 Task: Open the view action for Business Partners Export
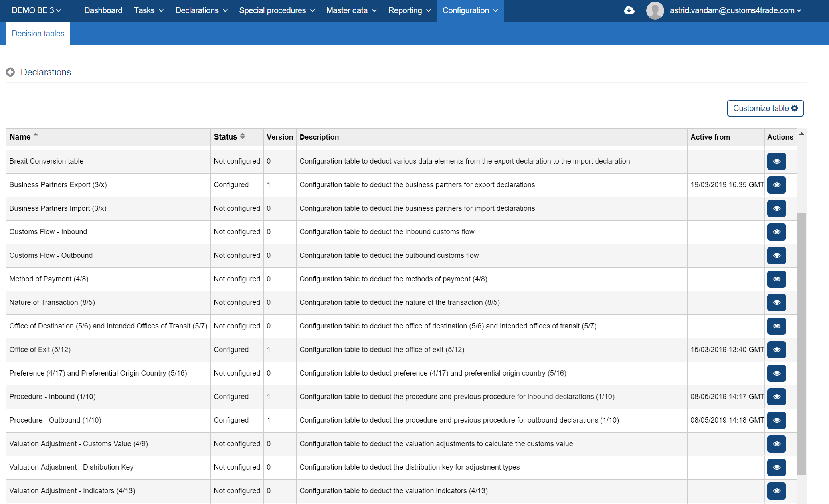click(x=776, y=185)
